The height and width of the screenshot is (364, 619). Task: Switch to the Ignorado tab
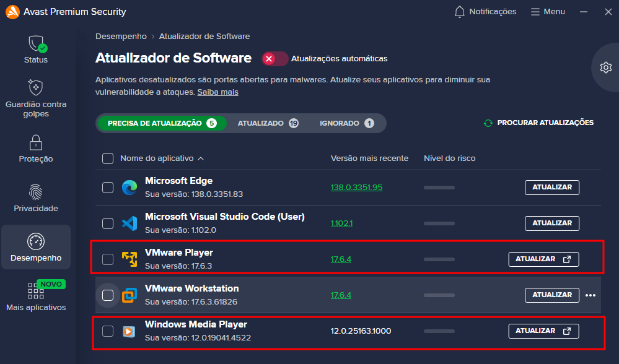click(x=346, y=123)
